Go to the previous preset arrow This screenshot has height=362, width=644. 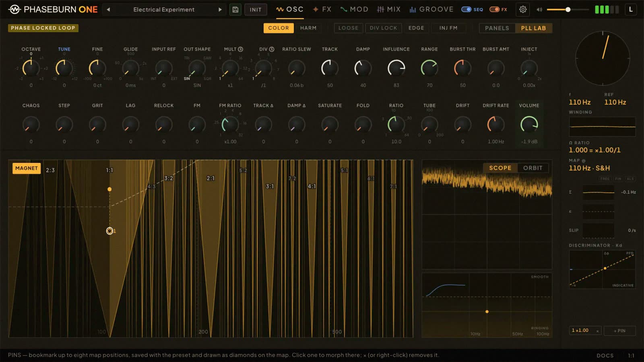point(108,9)
